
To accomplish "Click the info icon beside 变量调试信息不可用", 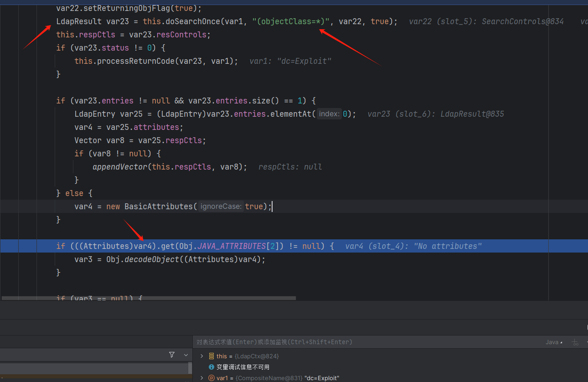I will [211, 367].
